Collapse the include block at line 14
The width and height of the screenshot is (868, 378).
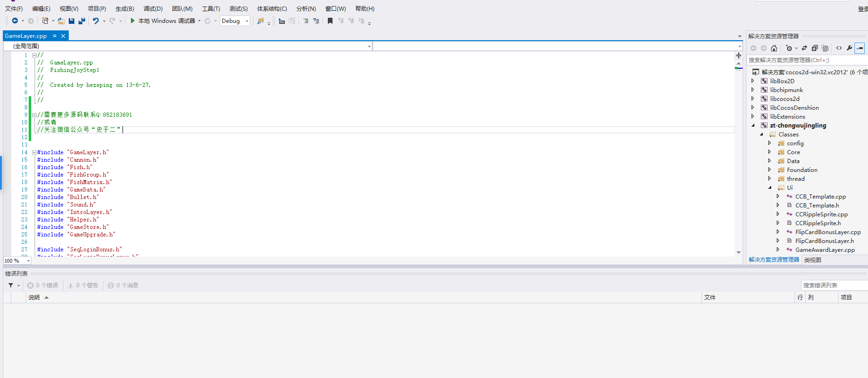pos(34,152)
